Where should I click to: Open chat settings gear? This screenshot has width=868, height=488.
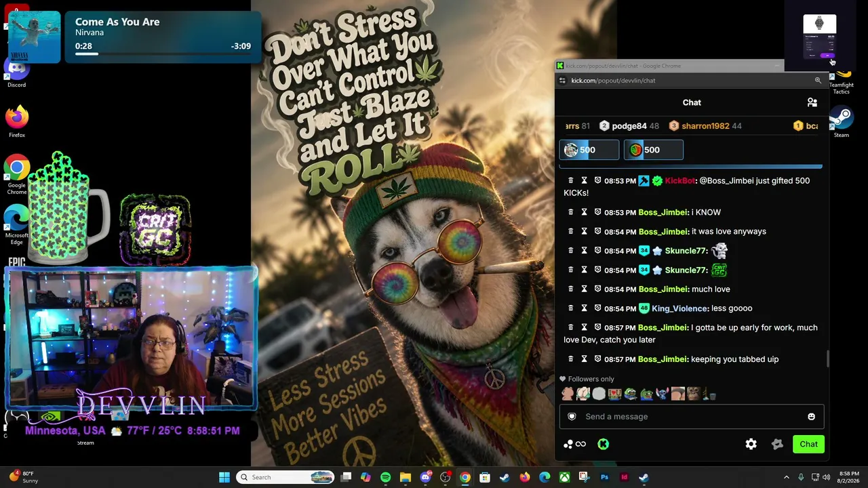click(751, 444)
